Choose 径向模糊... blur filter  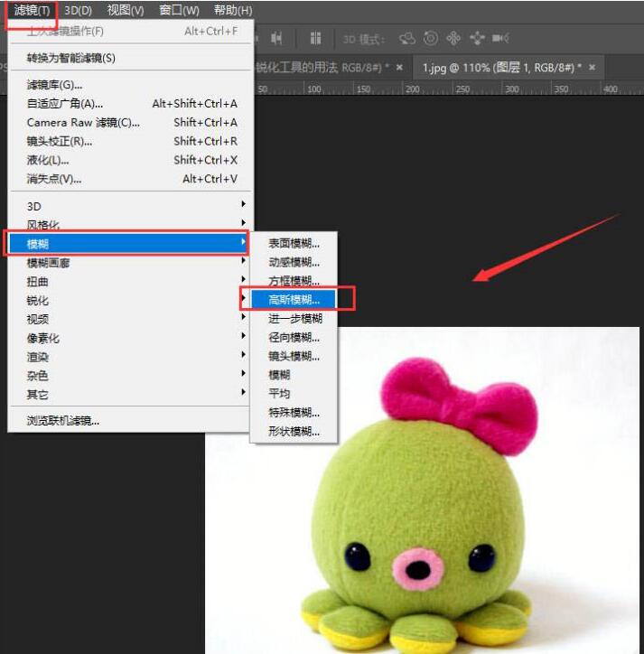(294, 338)
